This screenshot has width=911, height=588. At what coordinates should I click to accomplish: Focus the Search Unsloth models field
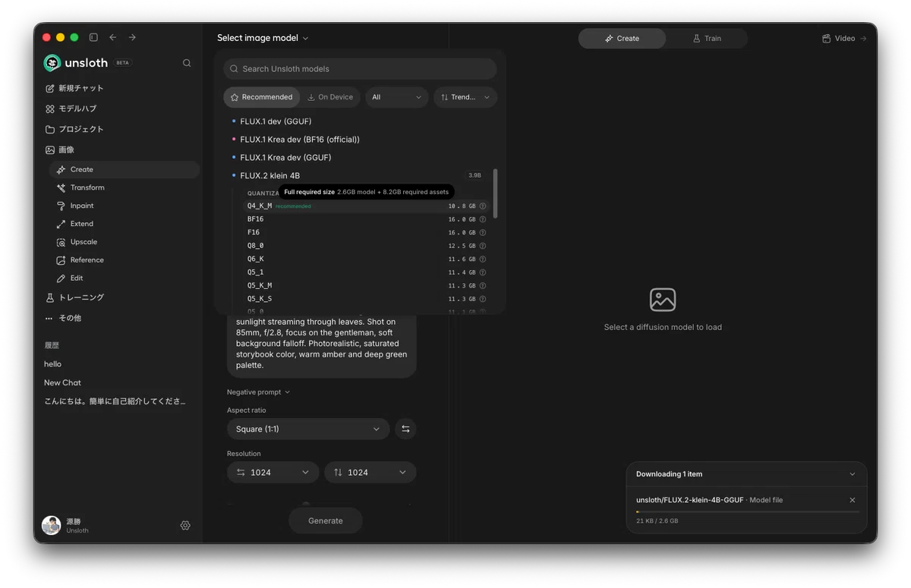coord(360,69)
